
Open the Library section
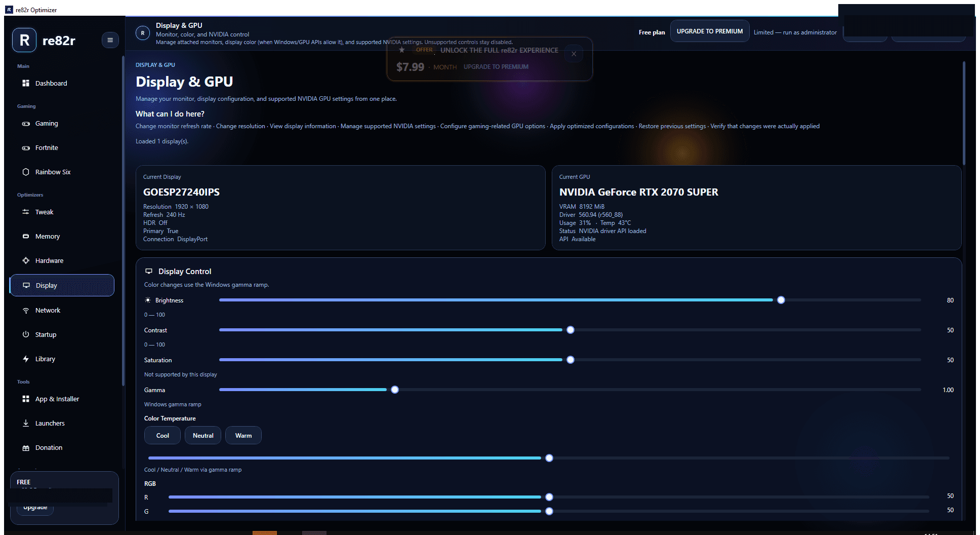pos(62,359)
